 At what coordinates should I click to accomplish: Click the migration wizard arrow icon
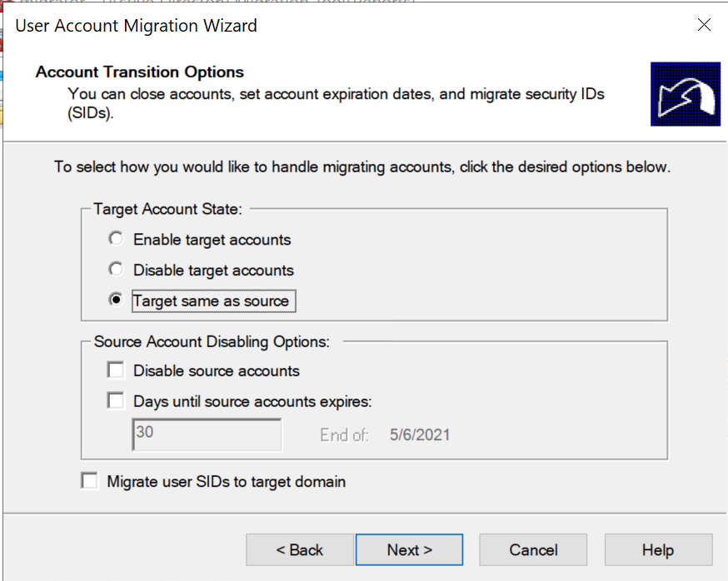coord(686,94)
